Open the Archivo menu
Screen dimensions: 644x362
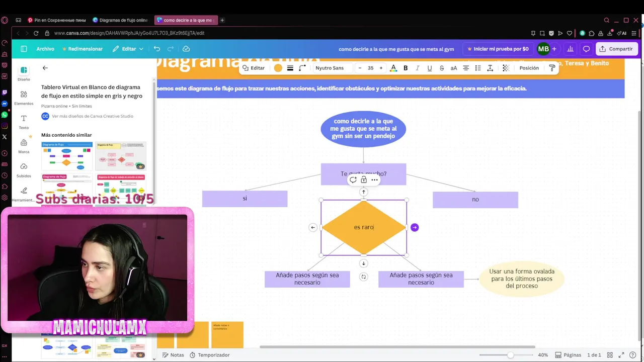point(45,49)
